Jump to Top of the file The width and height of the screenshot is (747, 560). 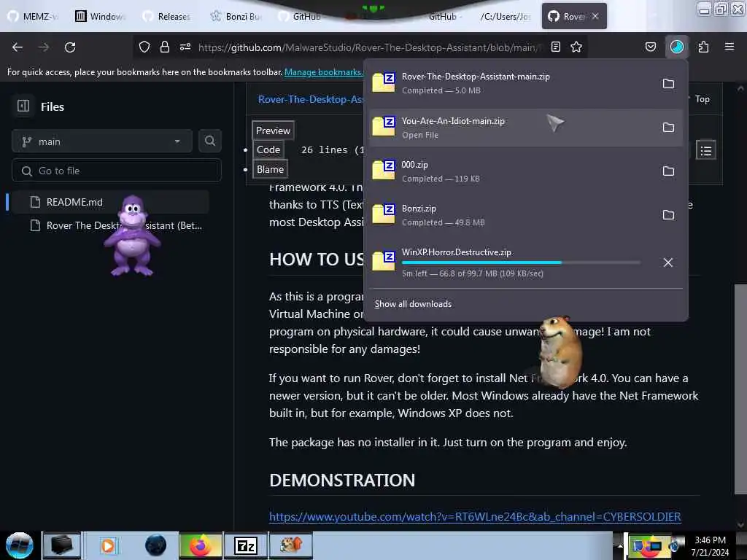pyautogui.click(x=702, y=99)
